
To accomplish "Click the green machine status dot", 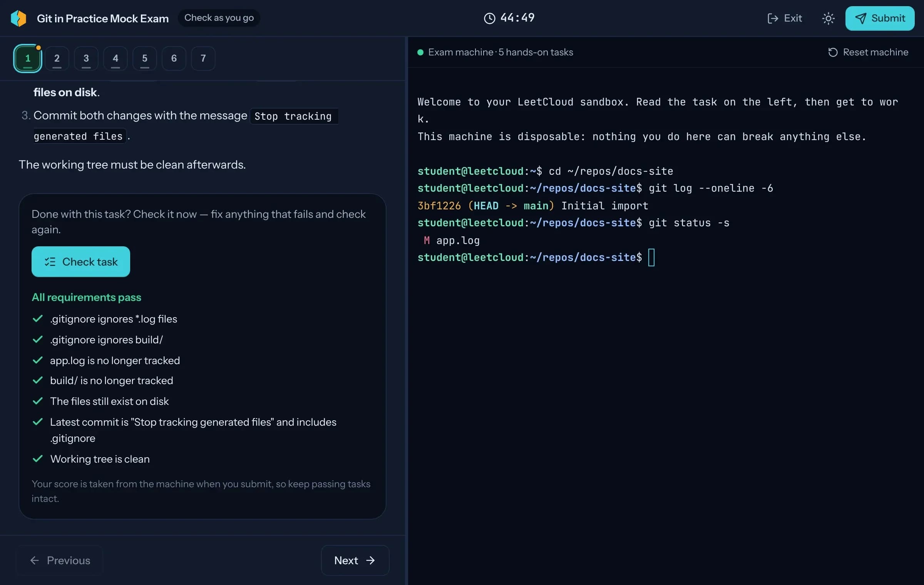I will tap(420, 52).
